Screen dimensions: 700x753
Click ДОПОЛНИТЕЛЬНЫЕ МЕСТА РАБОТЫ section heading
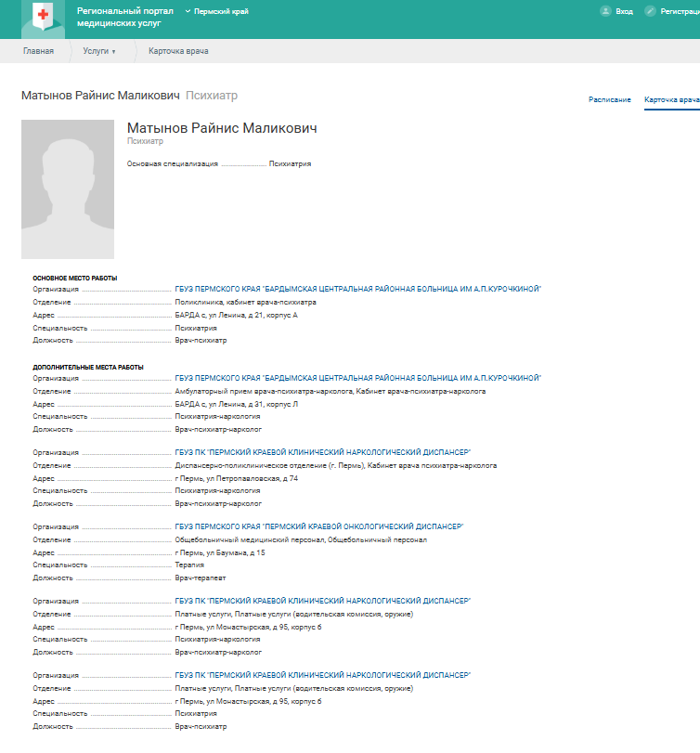click(88, 368)
